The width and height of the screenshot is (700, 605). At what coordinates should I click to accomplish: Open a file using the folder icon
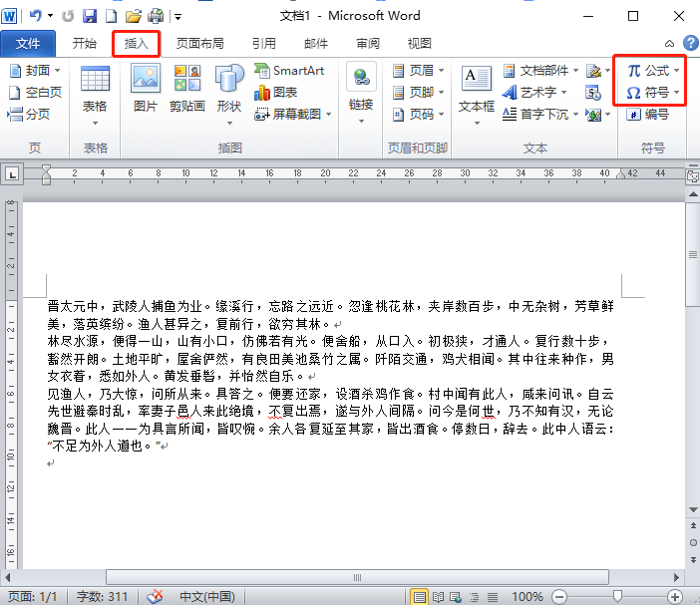[133, 17]
